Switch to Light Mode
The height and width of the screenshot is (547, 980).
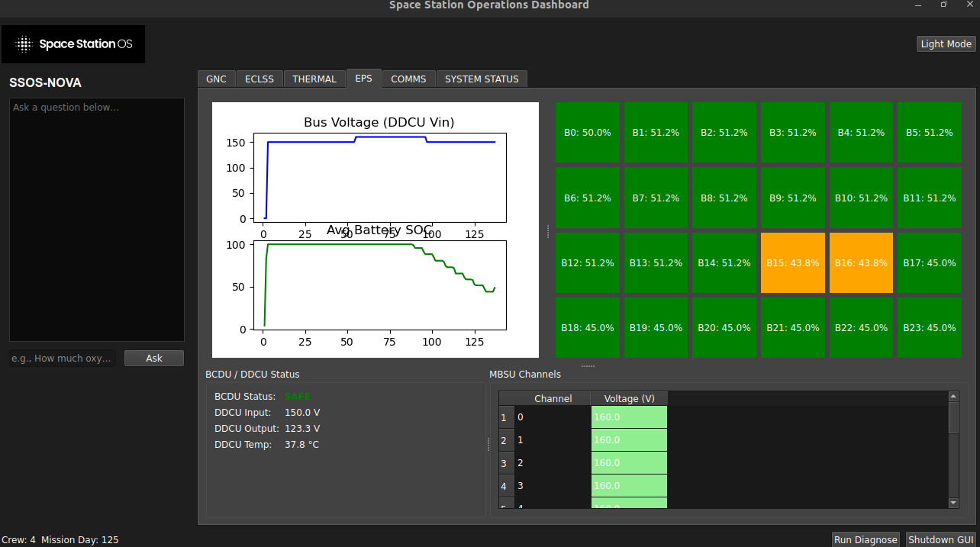tap(946, 43)
